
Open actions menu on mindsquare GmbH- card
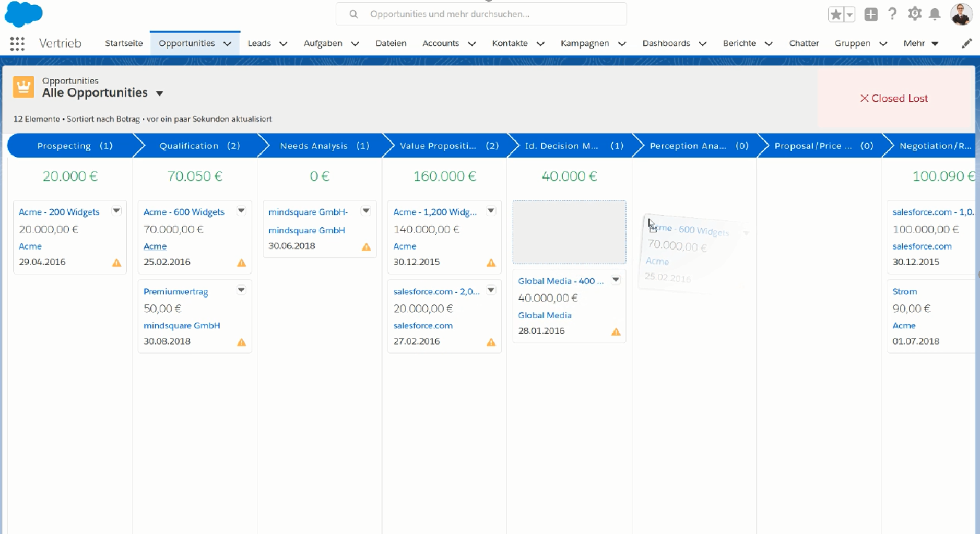click(x=366, y=211)
